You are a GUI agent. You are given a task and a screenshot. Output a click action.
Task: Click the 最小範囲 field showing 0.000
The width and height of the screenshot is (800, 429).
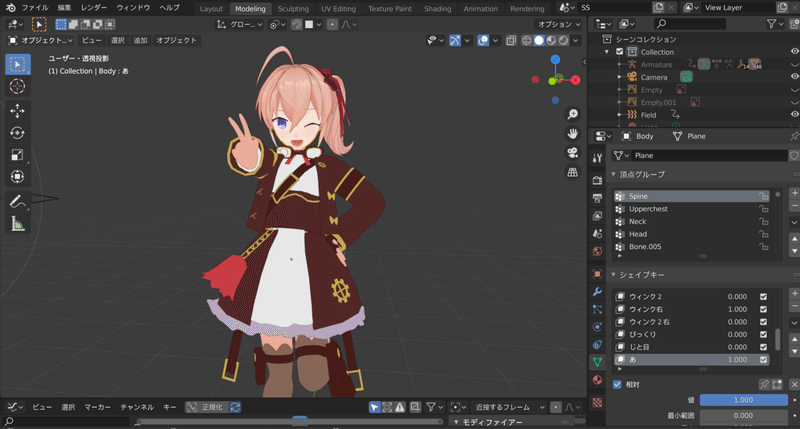[743, 416]
